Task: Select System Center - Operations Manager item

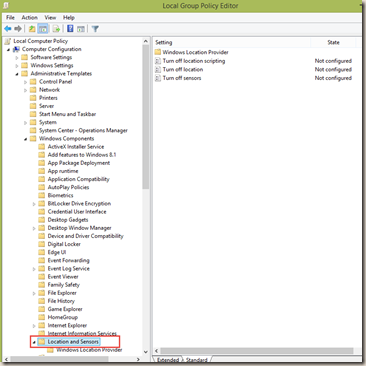Action: coord(83,130)
